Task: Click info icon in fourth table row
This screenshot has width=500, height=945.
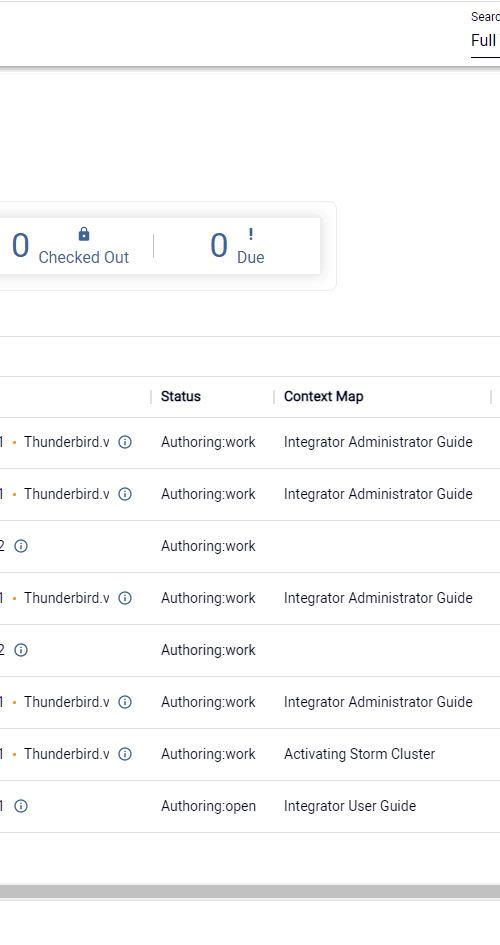Action: click(125, 598)
